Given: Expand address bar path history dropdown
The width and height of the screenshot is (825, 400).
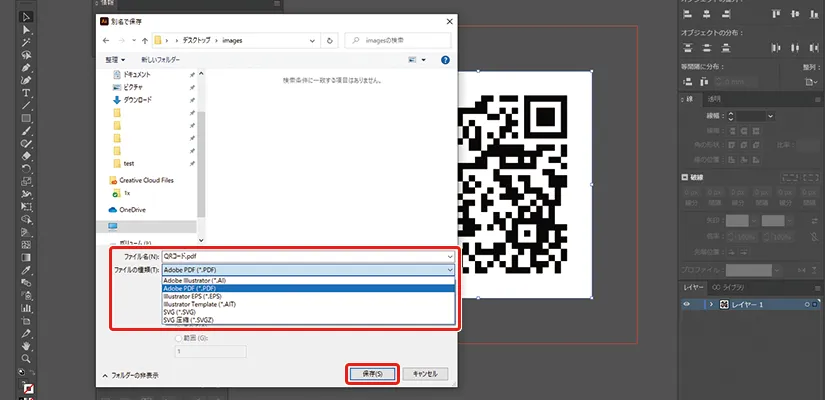Looking at the screenshot, I should pos(313,41).
